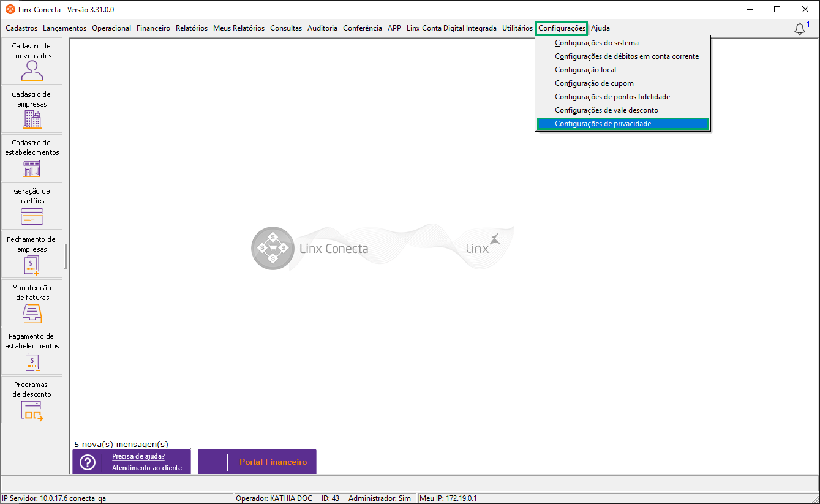Open the Relatórios menu
Viewport: 820px width, 504px height.
[x=192, y=28]
